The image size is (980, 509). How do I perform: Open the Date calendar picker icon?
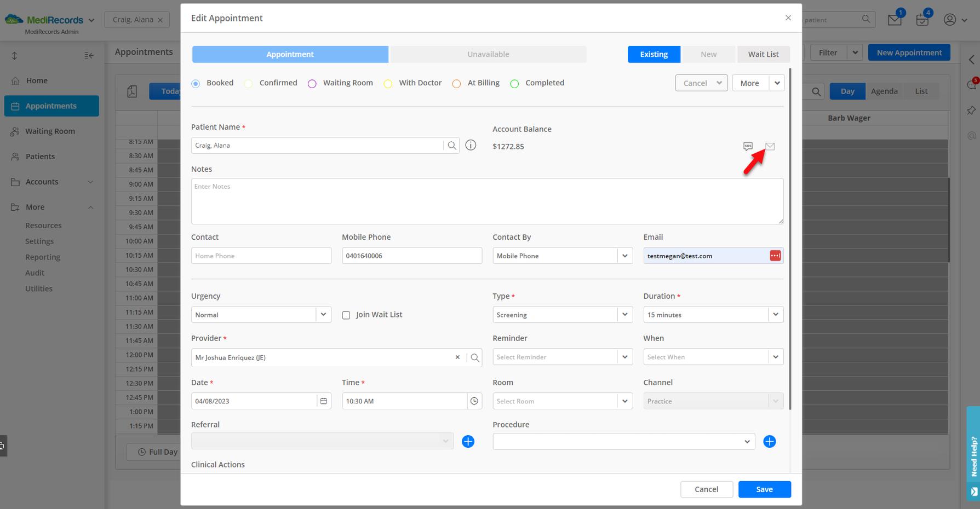tap(324, 401)
